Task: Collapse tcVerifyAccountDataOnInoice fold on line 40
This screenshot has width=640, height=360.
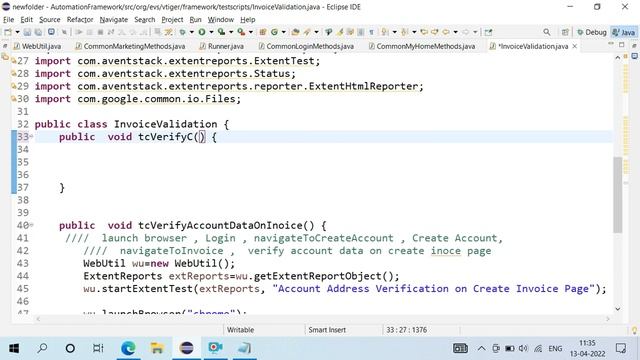Action: pyautogui.click(x=31, y=225)
